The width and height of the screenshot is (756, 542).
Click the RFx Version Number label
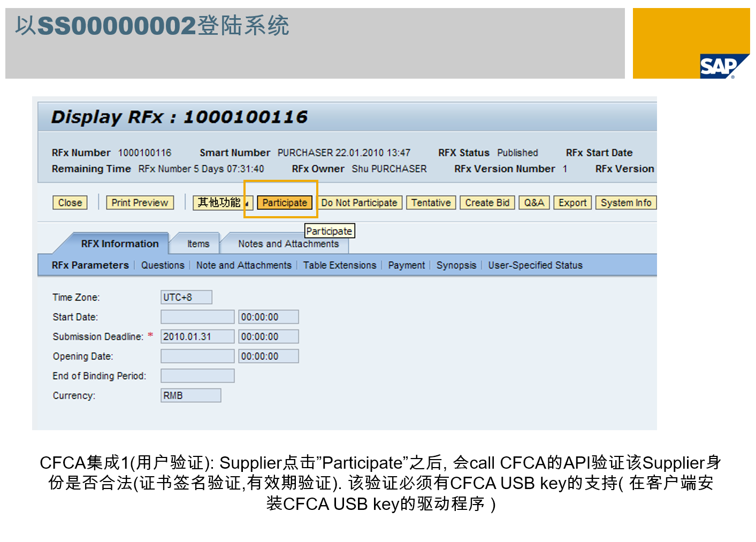pos(505,169)
